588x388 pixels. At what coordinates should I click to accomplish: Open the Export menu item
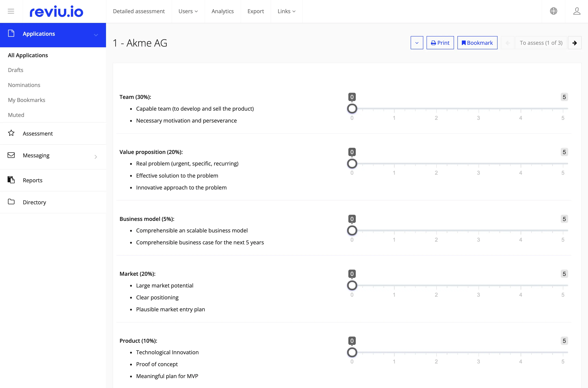coord(256,11)
